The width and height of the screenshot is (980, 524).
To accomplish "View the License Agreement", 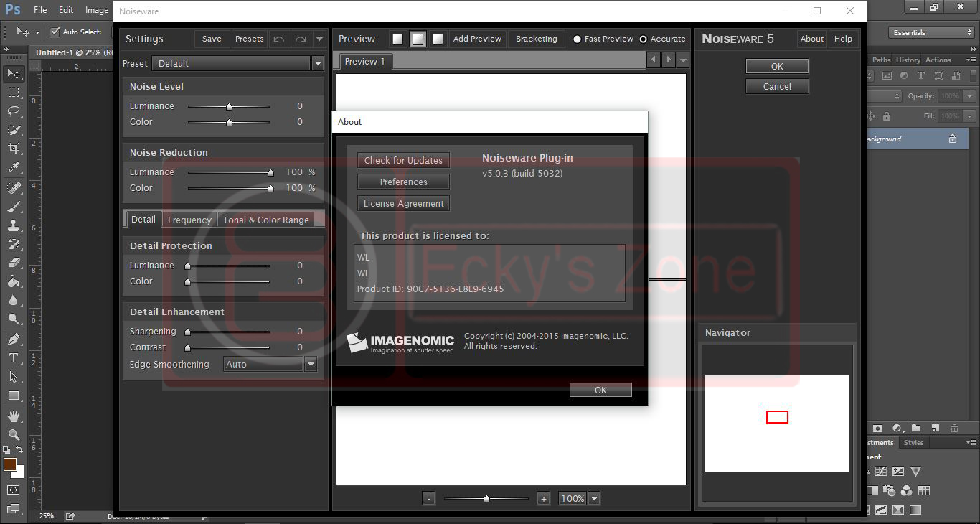I will tap(403, 203).
